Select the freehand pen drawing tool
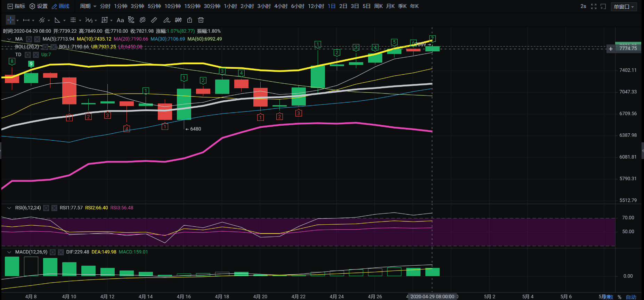This screenshot has width=644, height=300. coord(167,20)
